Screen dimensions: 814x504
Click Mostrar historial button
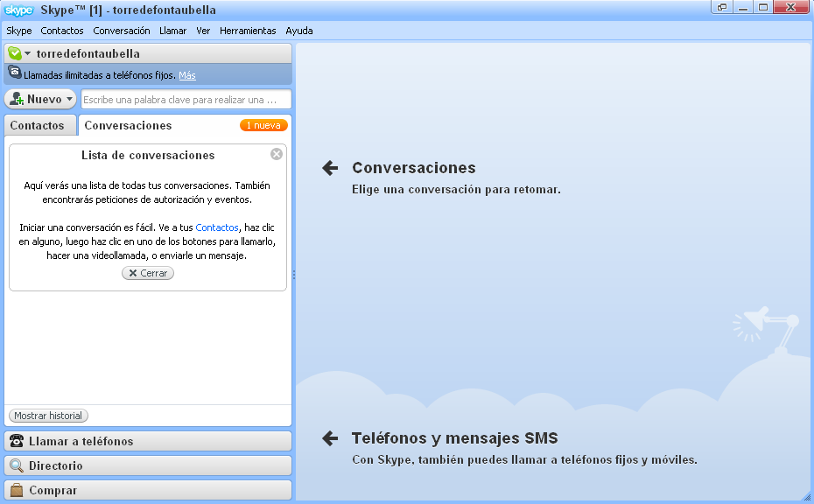[x=48, y=416]
